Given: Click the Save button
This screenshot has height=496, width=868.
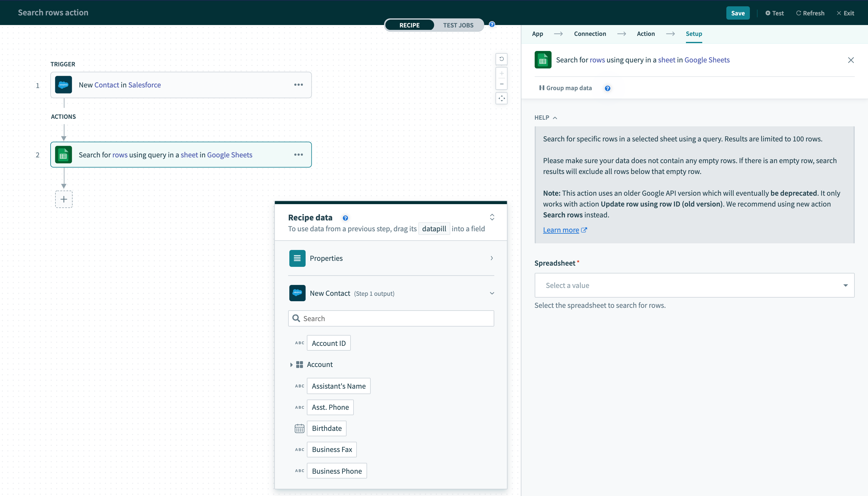Looking at the screenshot, I should [x=737, y=13].
